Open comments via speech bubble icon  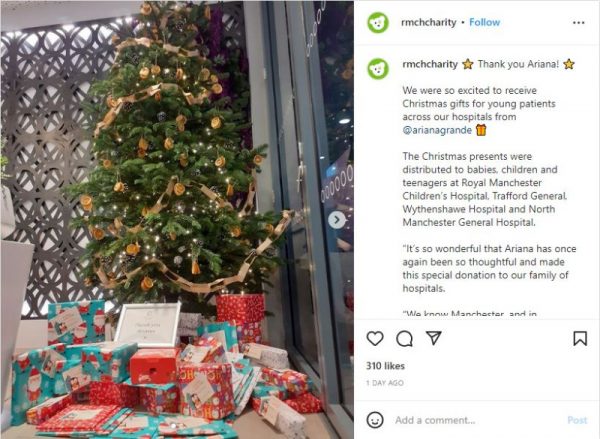(x=404, y=338)
